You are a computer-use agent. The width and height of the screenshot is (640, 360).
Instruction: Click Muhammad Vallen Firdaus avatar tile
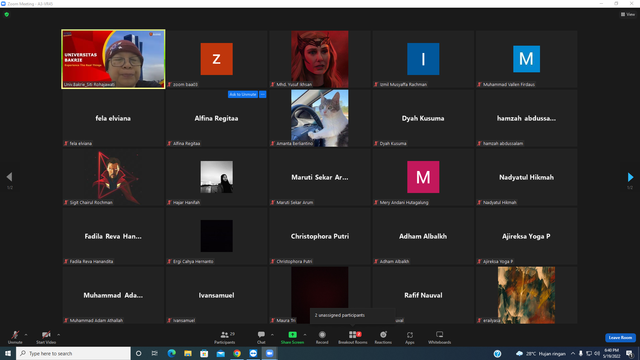(x=526, y=59)
